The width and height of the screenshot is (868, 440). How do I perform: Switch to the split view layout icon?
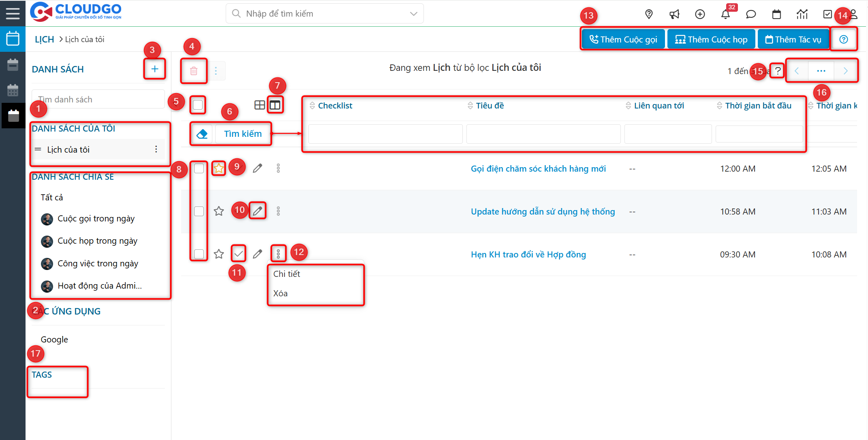(276, 105)
